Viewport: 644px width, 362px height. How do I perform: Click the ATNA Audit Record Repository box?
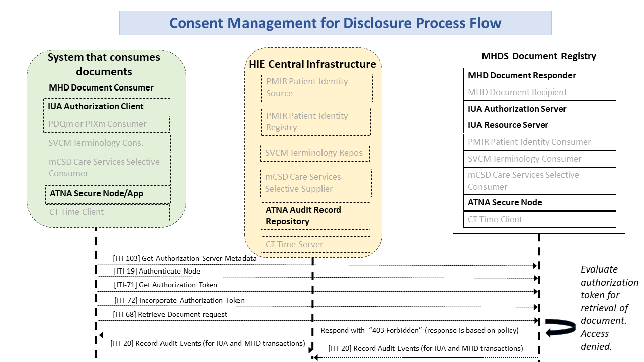[x=315, y=216]
